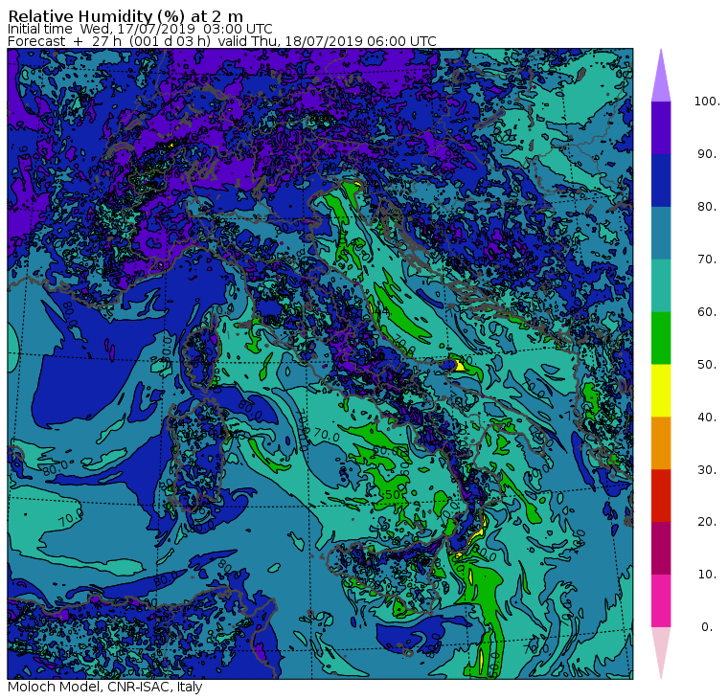This screenshot has width=728, height=700.
Task: Click the dark magenta 10–20 colorbar segment
Action: (661, 549)
